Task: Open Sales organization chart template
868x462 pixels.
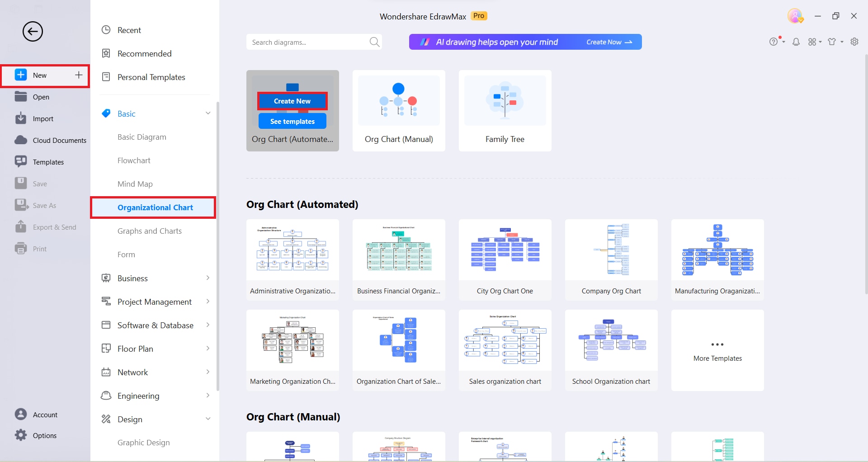Action: pyautogui.click(x=505, y=350)
